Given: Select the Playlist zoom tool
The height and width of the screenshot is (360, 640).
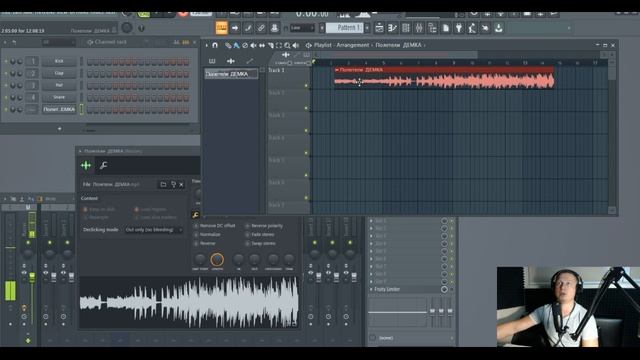Looking at the screenshot, I should pos(287,45).
